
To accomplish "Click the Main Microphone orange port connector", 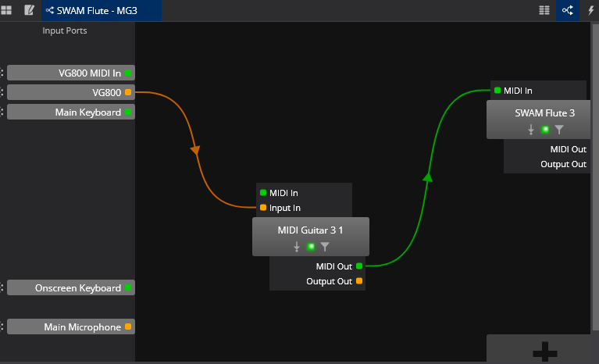I will click(128, 327).
